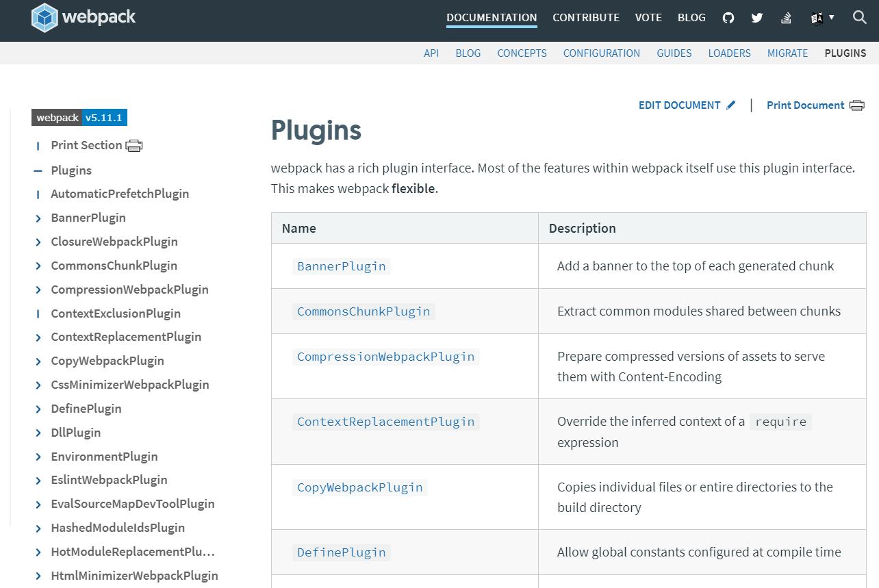
Task: Expand the HashedModuleIdsPlugin sidebar chevron
Action: (x=38, y=528)
